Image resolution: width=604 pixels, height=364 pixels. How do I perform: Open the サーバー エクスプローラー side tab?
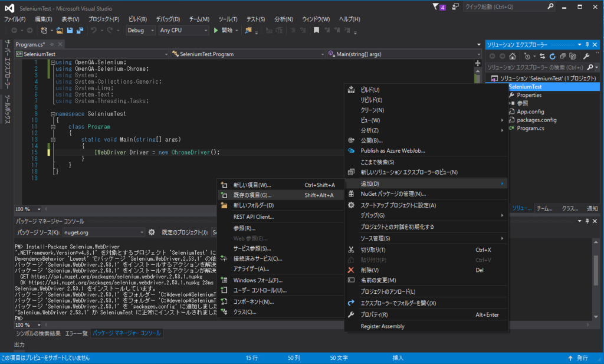[x=7, y=64]
